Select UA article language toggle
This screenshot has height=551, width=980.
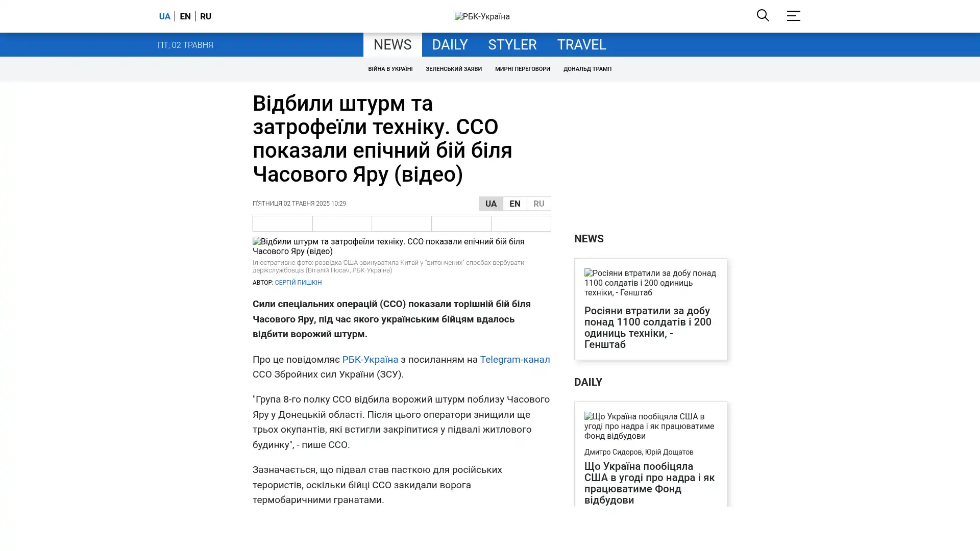(x=491, y=204)
